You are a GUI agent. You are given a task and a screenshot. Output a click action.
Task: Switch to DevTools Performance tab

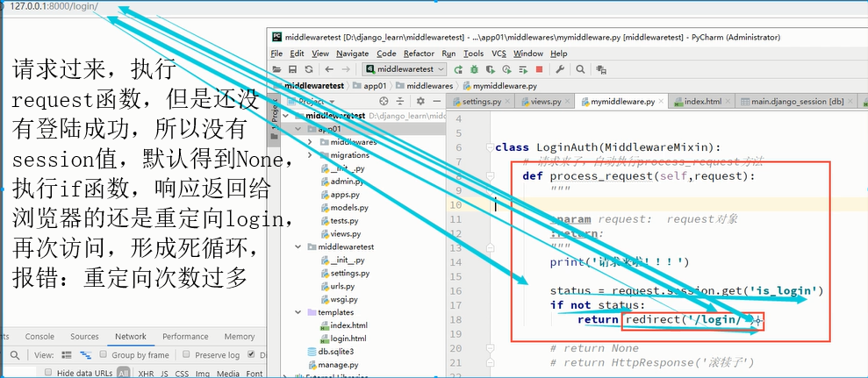click(x=185, y=337)
